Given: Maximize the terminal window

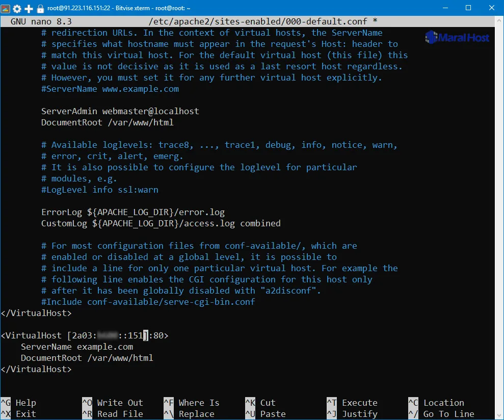Looking at the screenshot, I should tap(468, 9).
